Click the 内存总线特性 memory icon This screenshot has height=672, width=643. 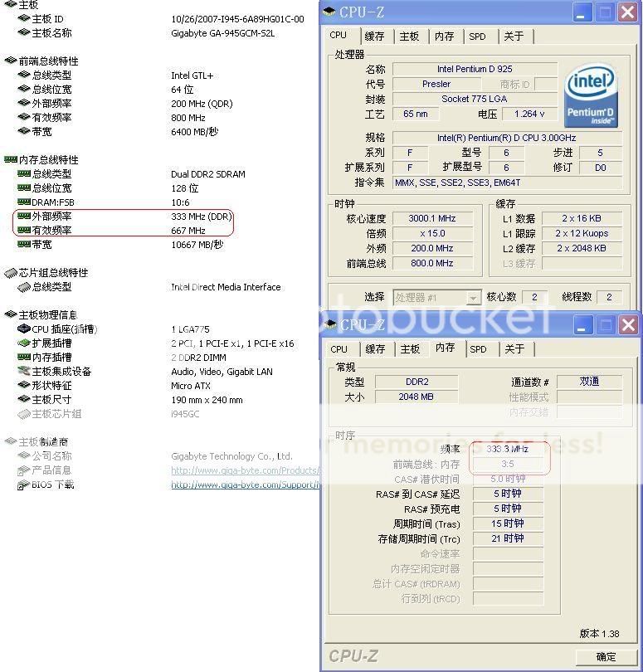pyautogui.click(x=11, y=159)
